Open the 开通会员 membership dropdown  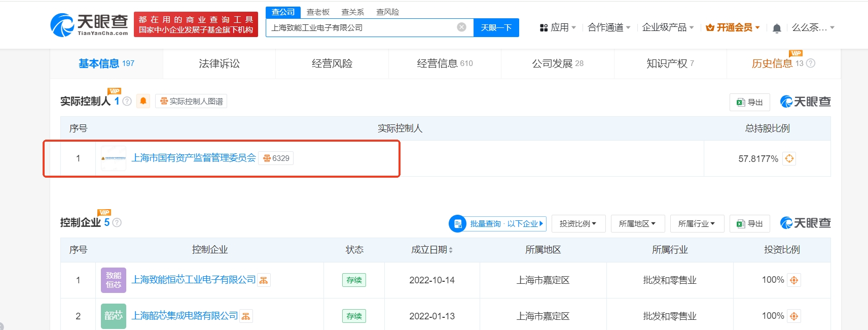[x=733, y=27]
